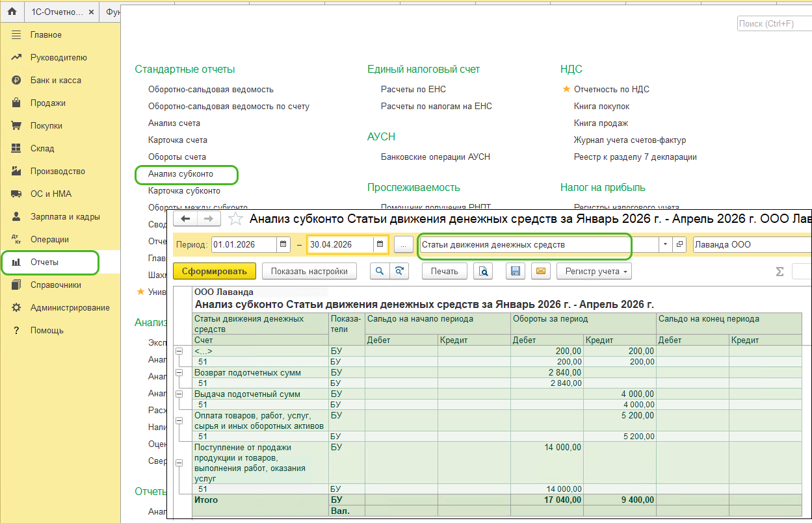Collapse the Возврат подотчетных сумм row group

(179, 373)
